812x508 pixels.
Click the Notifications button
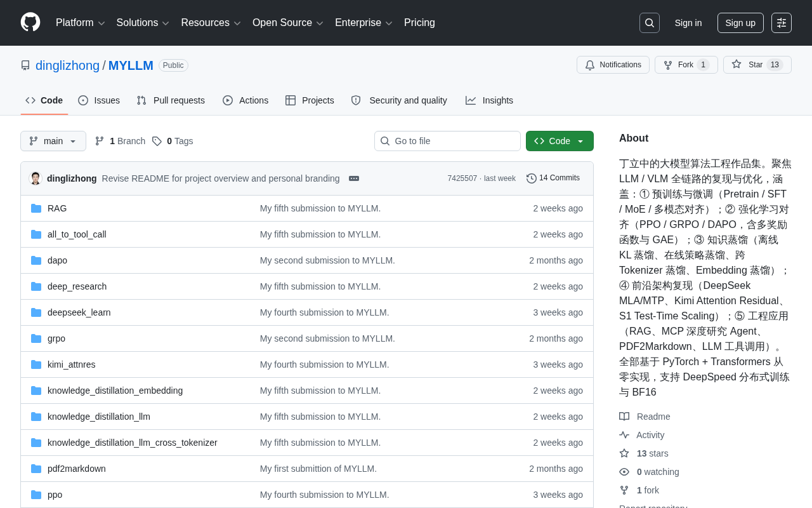(613, 65)
